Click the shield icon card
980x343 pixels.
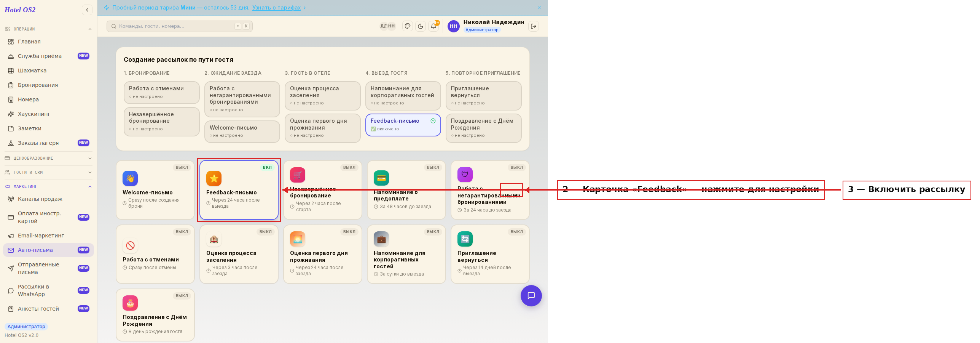pyautogui.click(x=465, y=175)
